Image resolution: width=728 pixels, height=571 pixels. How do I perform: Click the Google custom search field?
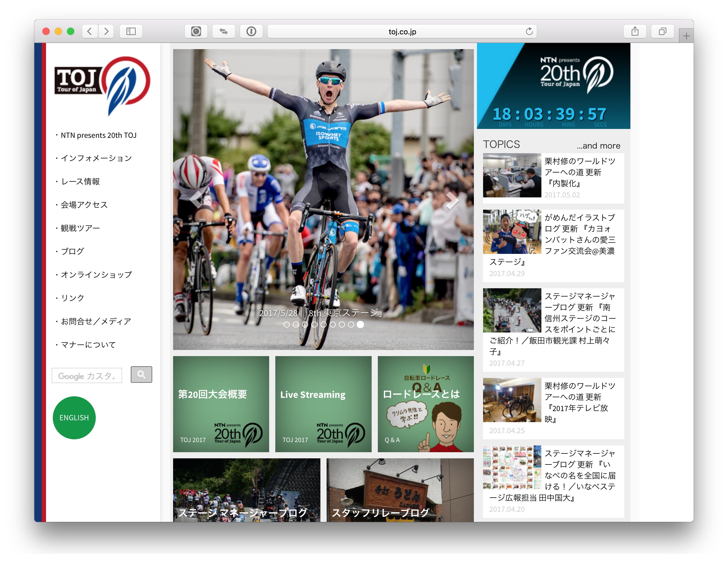87,376
